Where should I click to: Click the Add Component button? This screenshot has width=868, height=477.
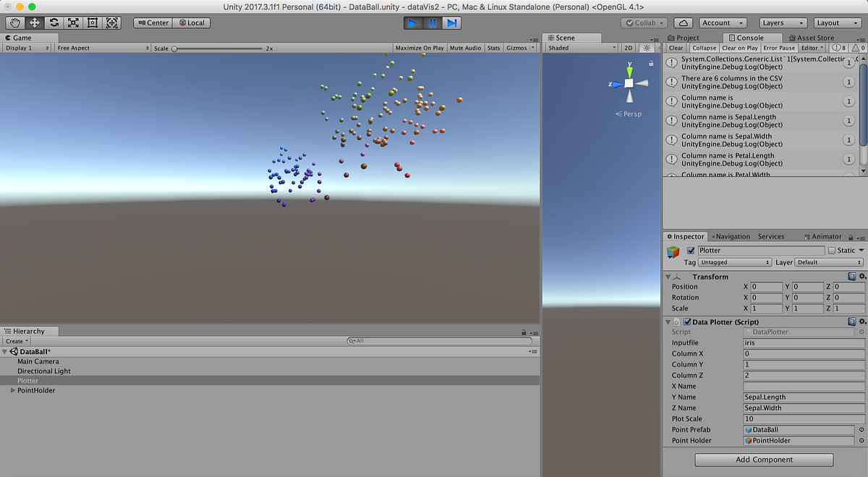[x=763, y=460]
